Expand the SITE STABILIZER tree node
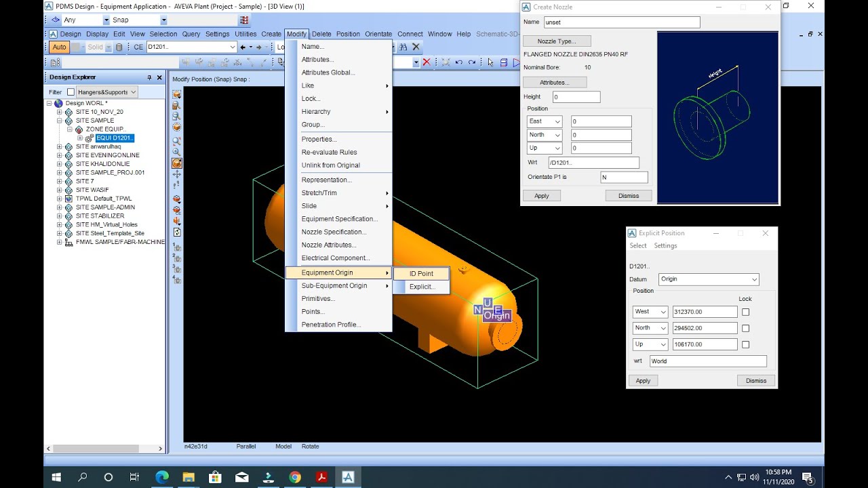868x488 pixels. [x=59, y=216]
